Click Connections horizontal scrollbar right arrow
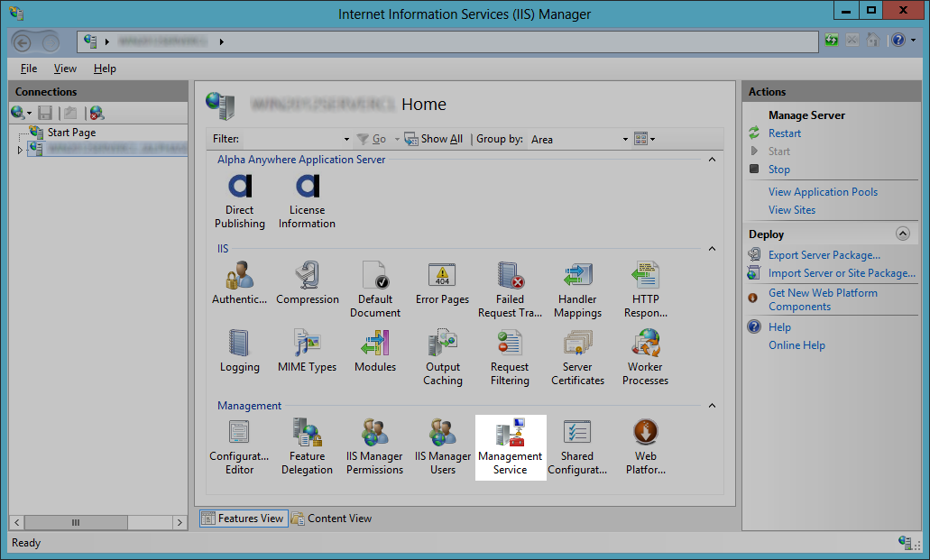930x560 pixels. (180, 523)
